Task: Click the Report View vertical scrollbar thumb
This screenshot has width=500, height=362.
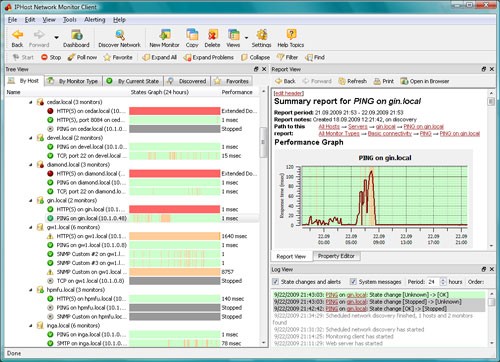Action: coord(491,101)
